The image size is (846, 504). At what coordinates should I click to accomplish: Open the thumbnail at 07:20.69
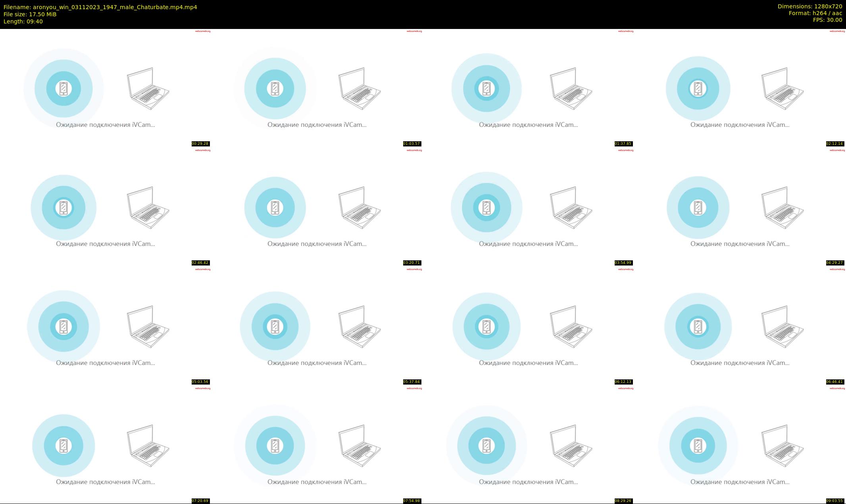click(106, 445)
